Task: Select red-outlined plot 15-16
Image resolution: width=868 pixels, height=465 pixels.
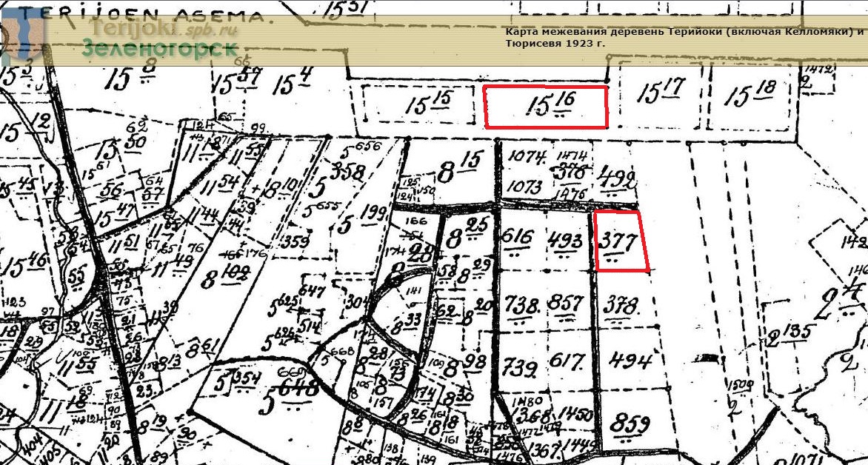Action: pyautogui.click(x=546, y=107)
